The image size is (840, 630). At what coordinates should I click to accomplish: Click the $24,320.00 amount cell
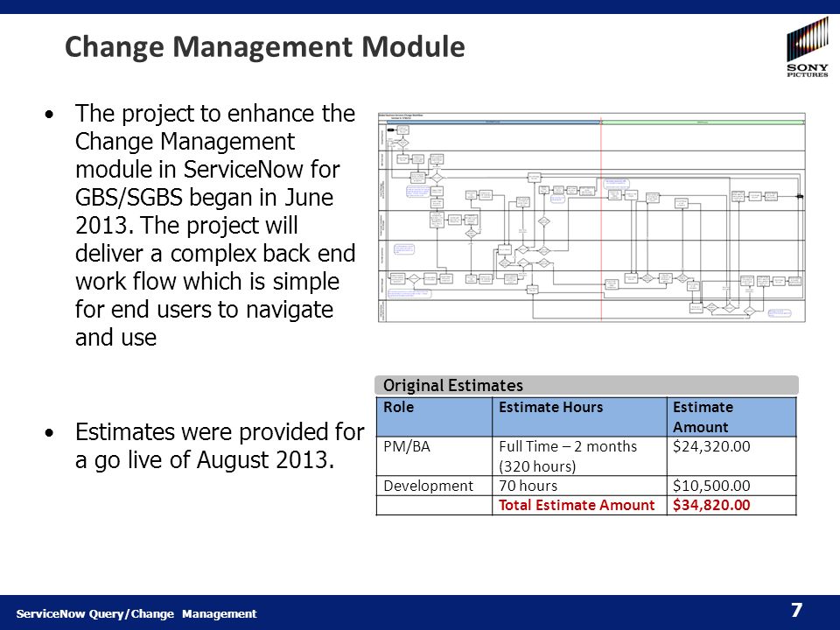731,457
